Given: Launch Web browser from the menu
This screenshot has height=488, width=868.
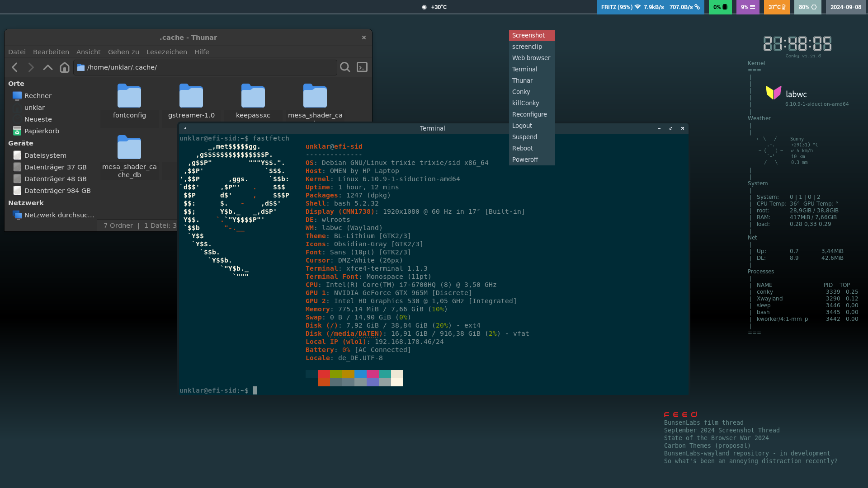Looking at the screenshot, I should pyautogui.click(x=532, y=58).
